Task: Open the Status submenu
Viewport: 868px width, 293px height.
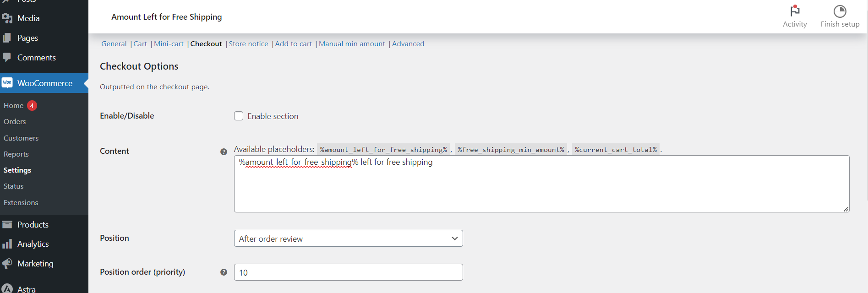Action: 14,186
